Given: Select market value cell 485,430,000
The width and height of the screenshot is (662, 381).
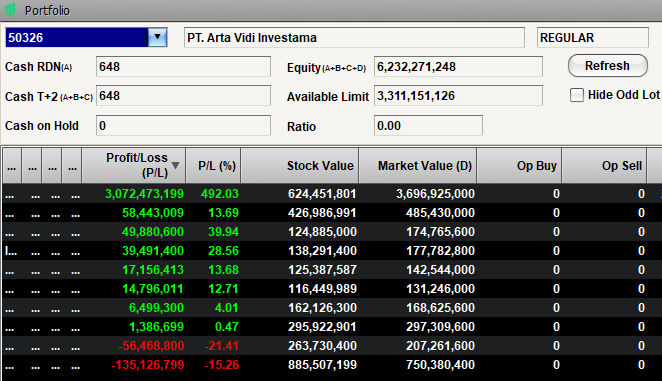Looking at the screenshot, I should tap(440, 213).
